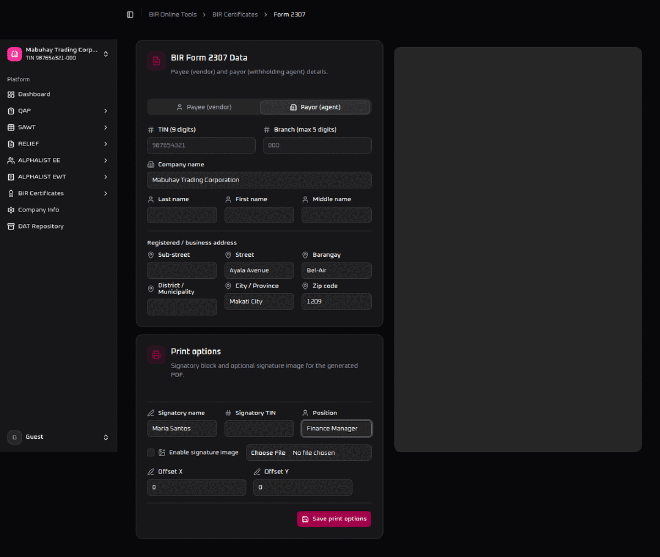660x557 pixels.
Task: Click the Barangay field with Bel-Air
Action: 336,270
